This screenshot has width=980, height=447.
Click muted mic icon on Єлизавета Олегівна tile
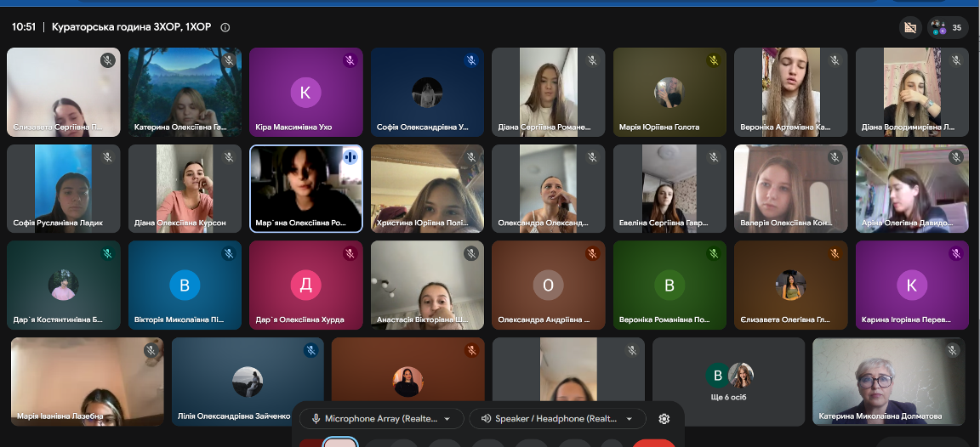835,253
